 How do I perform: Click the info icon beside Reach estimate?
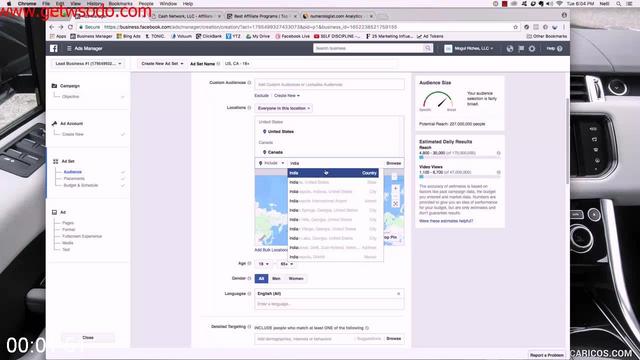[x=498, y=153]
